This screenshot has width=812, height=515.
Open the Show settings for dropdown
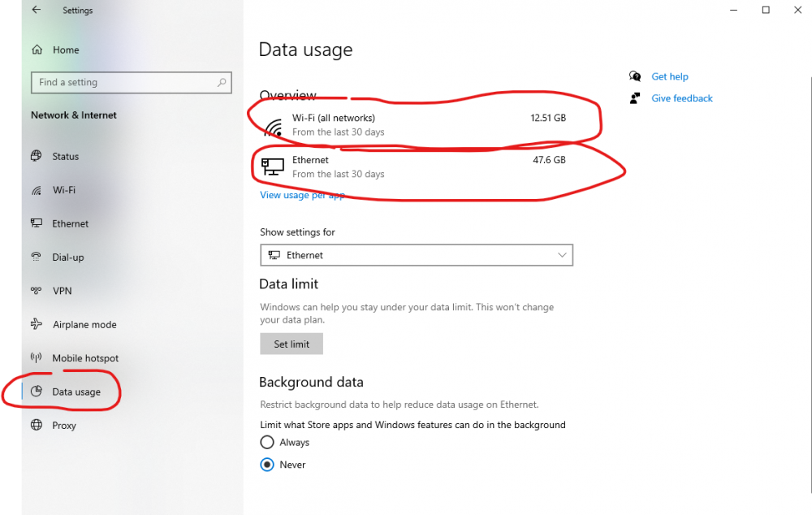click(417, 255)
